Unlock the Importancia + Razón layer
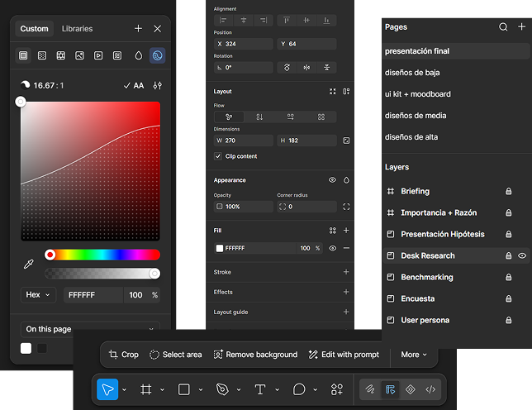 (x=508, y=212)
